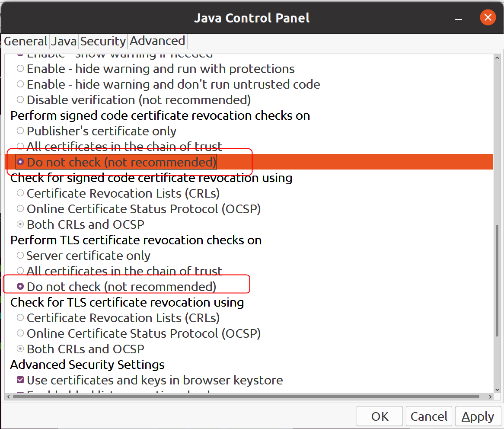
Task: Click the OK button
Action: pyautogui.click(x=380, y=416)
